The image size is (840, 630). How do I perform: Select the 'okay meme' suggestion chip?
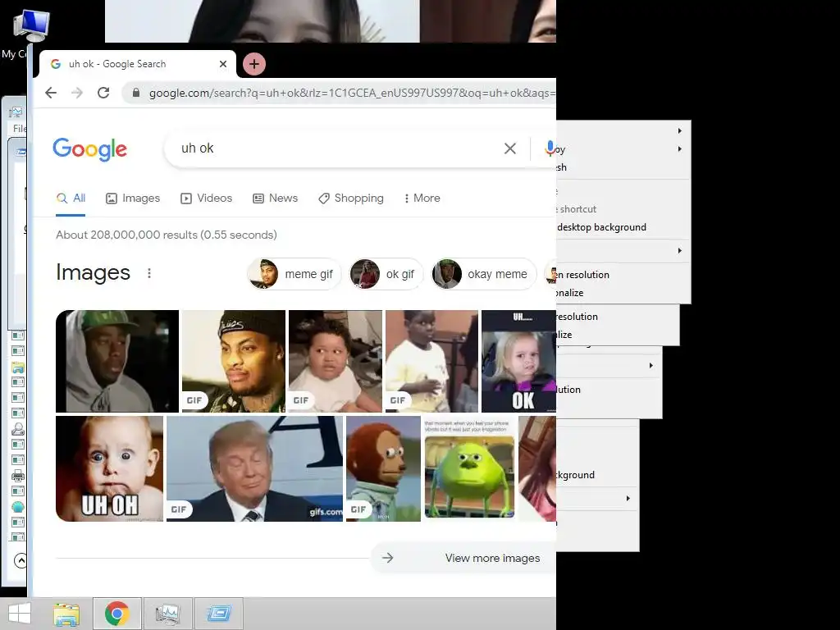[484, 274]
